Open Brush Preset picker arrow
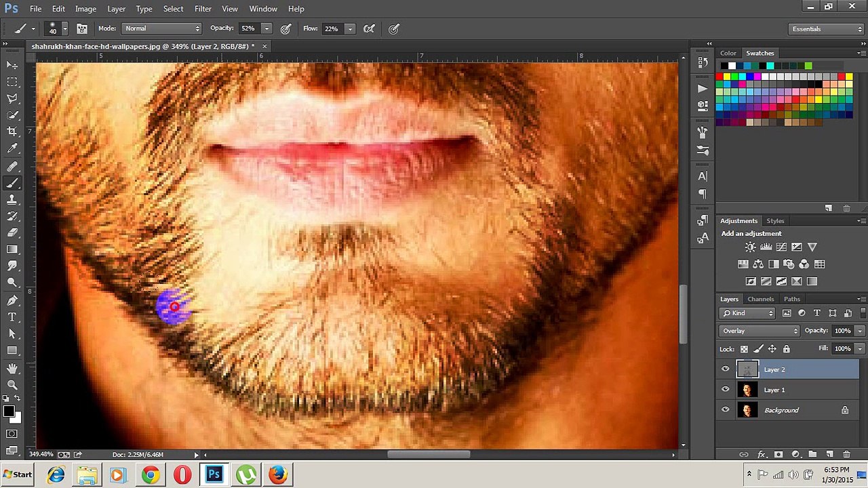This screenshot has height=488, width=868. click(65, 28)
